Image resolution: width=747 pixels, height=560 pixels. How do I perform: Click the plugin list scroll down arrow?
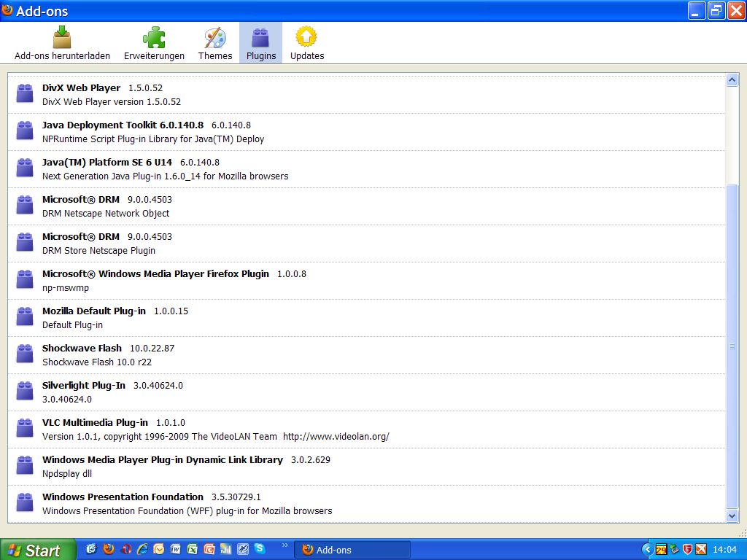coord(732,516)
